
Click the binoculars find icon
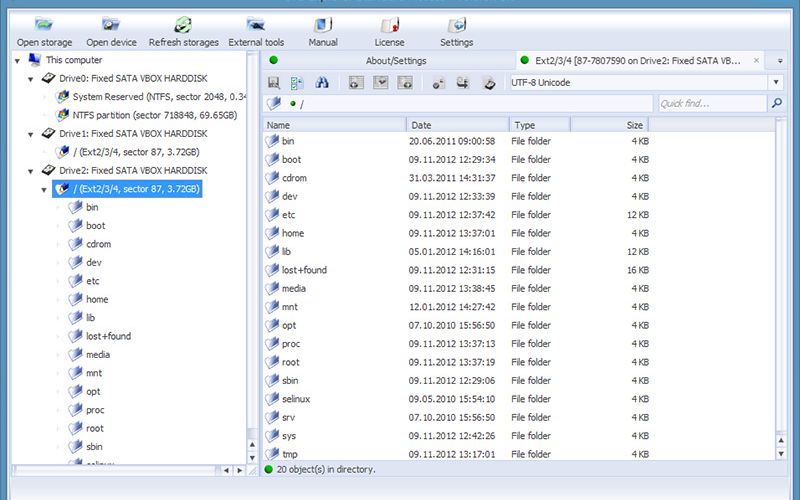tap(322, 83)
